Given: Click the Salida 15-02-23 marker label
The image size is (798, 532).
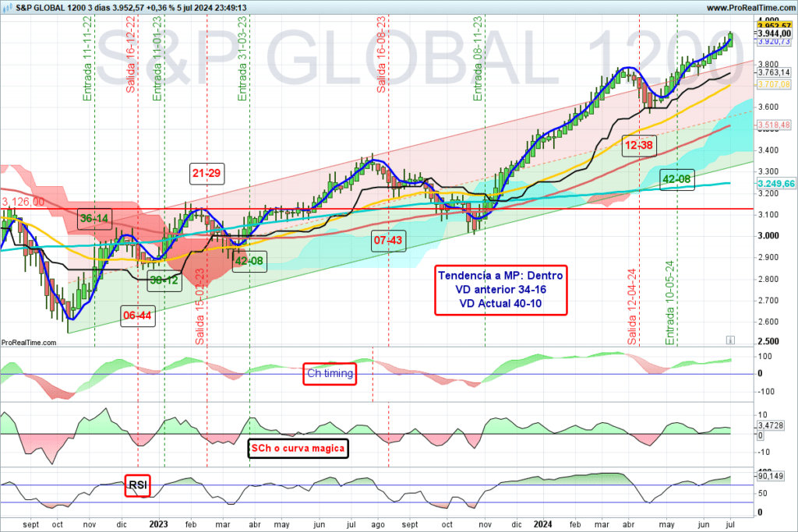Looking at the screenshot, I should pos(200,307).
